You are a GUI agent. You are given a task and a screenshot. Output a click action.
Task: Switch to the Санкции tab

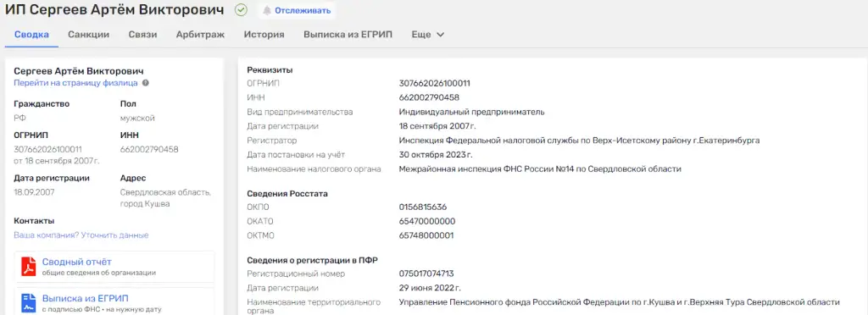[88, 34]
